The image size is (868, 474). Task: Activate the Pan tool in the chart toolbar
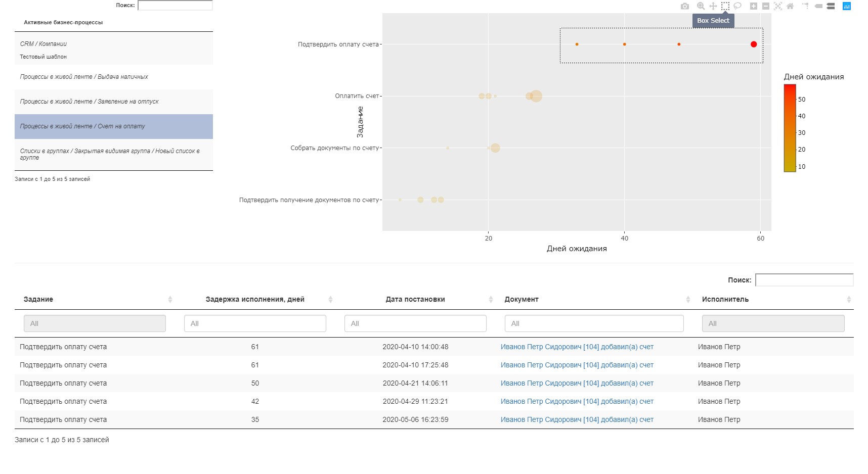[713, 6]
